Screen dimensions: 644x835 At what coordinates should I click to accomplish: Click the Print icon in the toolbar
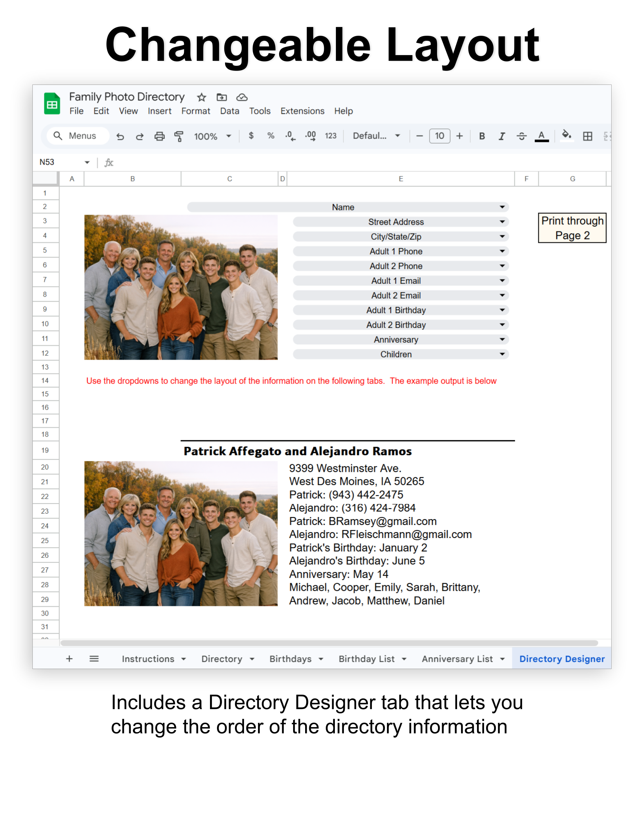coord(159,136)
